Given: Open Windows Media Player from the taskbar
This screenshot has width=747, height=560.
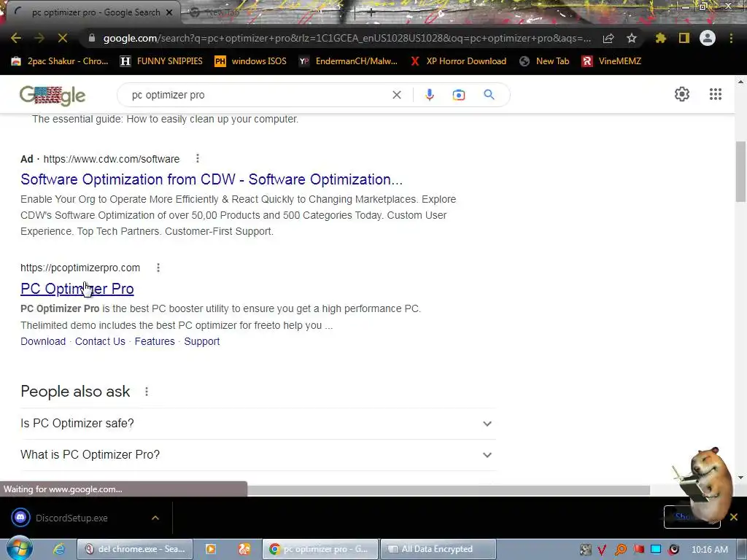Looking at the screenshot, I should point(211,549).
